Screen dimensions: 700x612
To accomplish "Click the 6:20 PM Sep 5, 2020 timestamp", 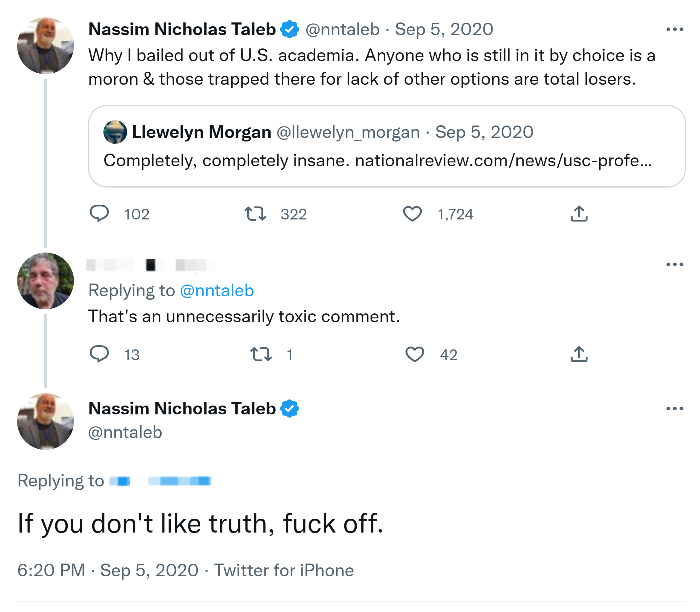I will (x=108, y=570).
